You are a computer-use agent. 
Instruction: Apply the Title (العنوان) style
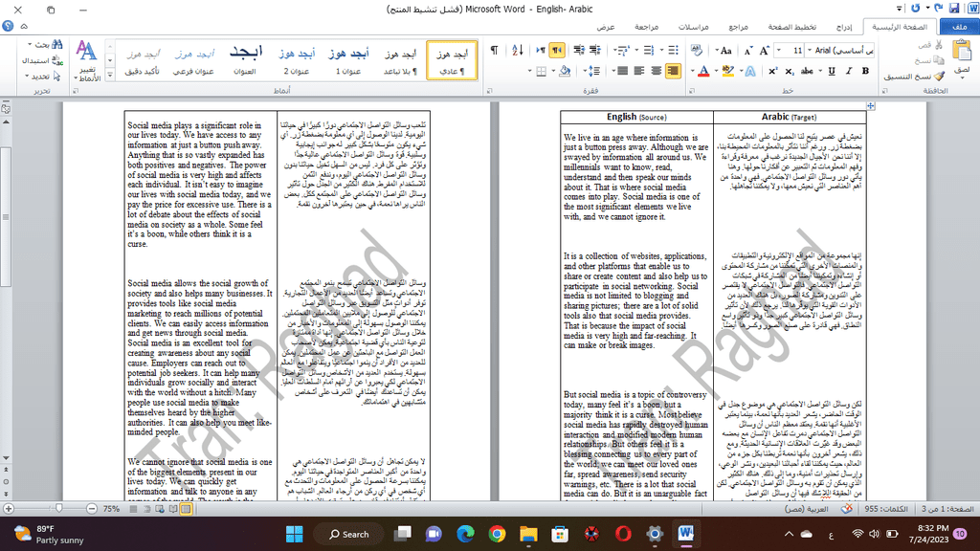[245, 60]
